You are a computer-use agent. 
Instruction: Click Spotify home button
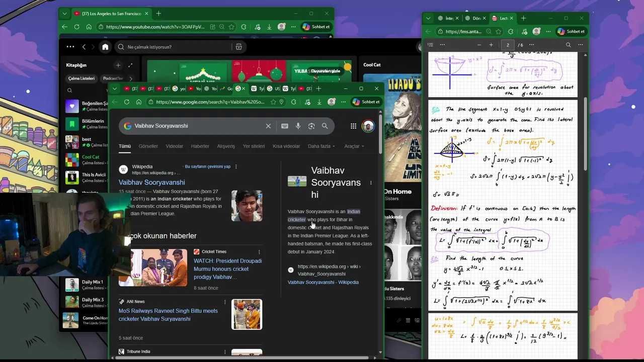tap(105, 47)
